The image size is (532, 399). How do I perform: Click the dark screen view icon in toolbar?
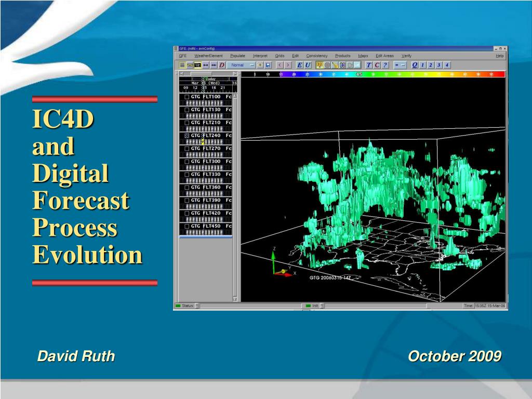197,65
